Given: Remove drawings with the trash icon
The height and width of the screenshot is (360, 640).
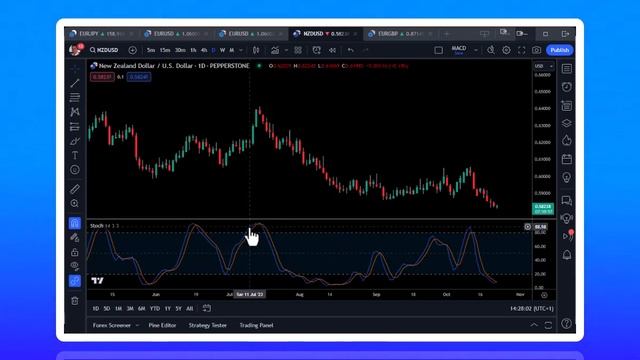Looking at the screenshot, I should 75,301.
